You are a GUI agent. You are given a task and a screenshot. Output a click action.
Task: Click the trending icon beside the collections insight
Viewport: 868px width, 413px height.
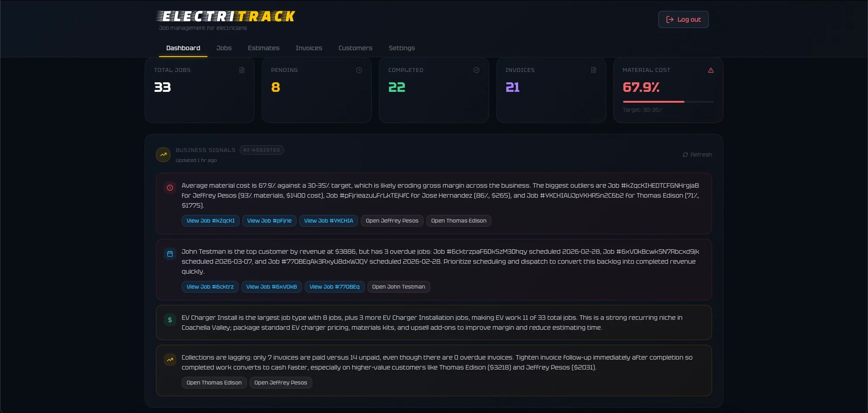pos(170,360)
